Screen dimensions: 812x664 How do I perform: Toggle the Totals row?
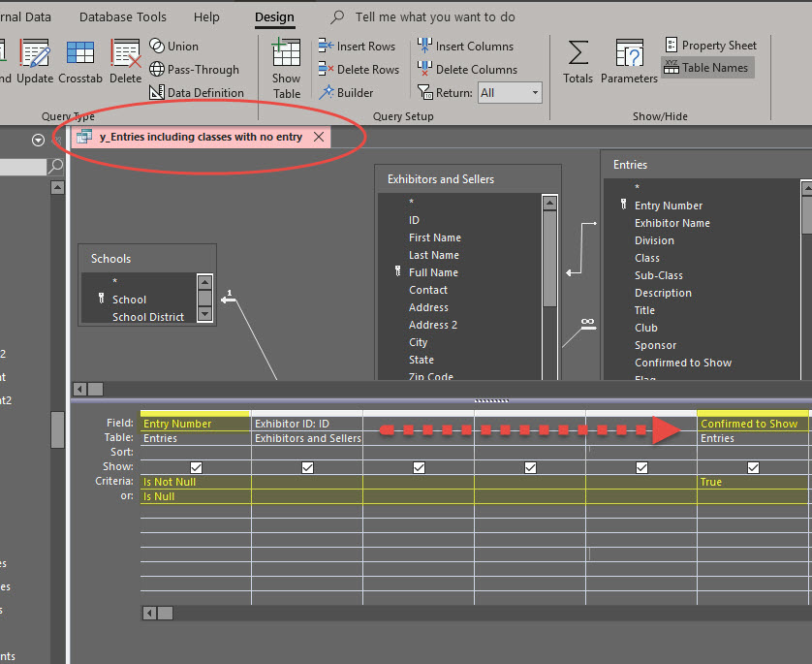[578, 62]
